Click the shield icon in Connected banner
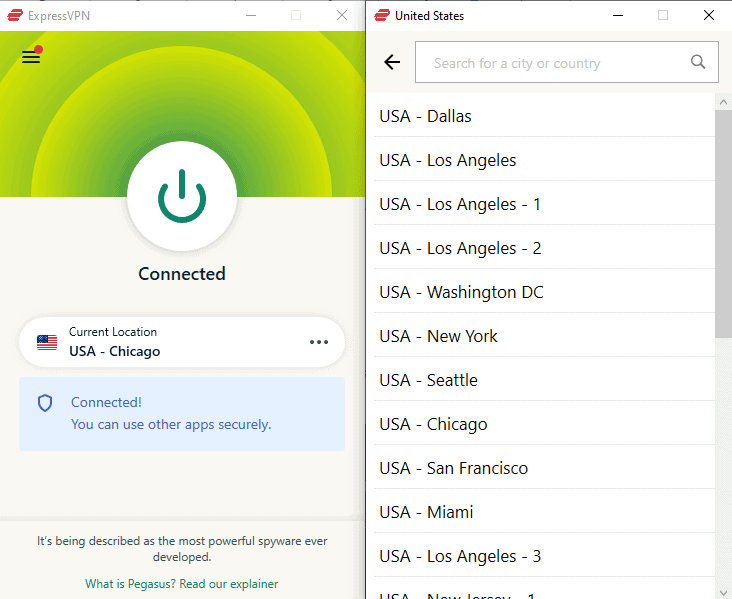 pos(45,403)
